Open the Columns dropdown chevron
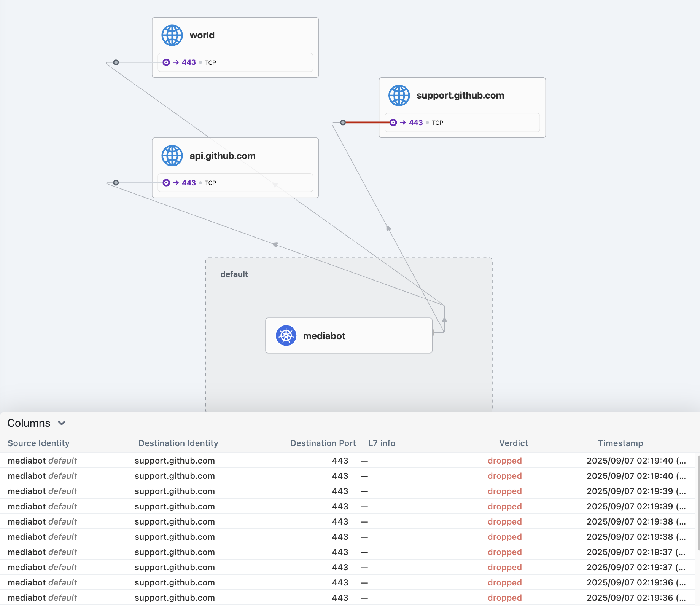Viewport: 700px width, 606px height. click(62, 423)
